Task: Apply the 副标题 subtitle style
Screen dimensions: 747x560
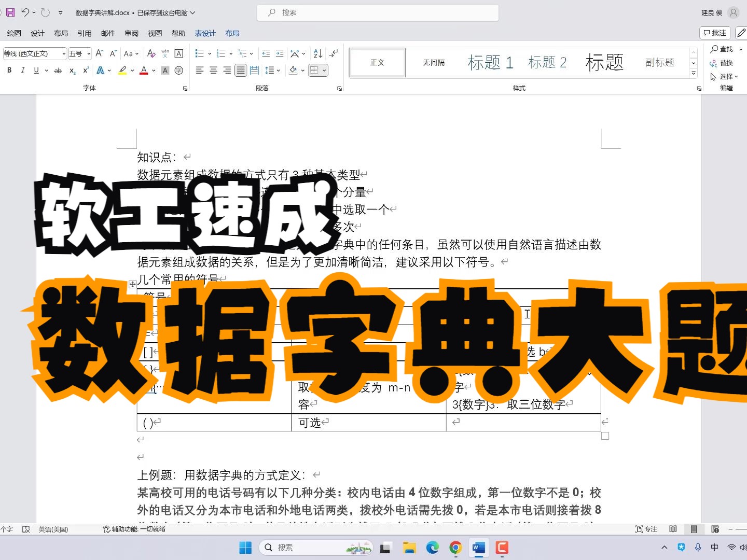Action: pyautogui.click(x=660, y=62)
